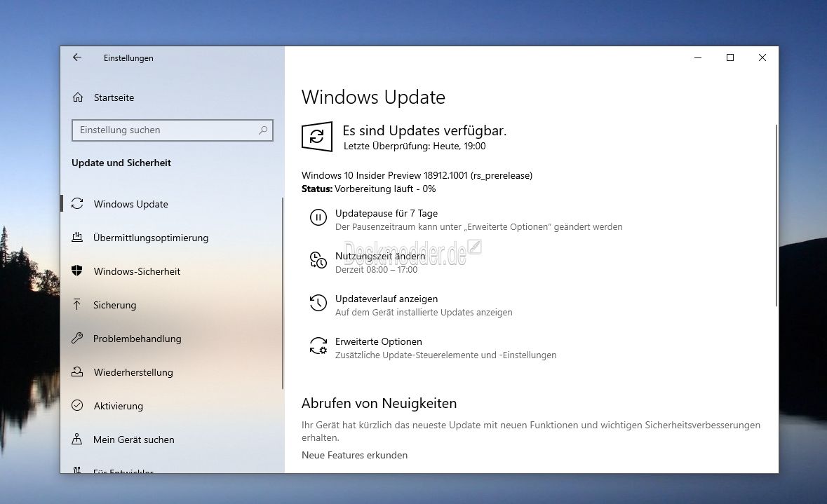827x504 pixels.
Task: Click the main content vertical scrollbar
Action: tap(776, 215)
